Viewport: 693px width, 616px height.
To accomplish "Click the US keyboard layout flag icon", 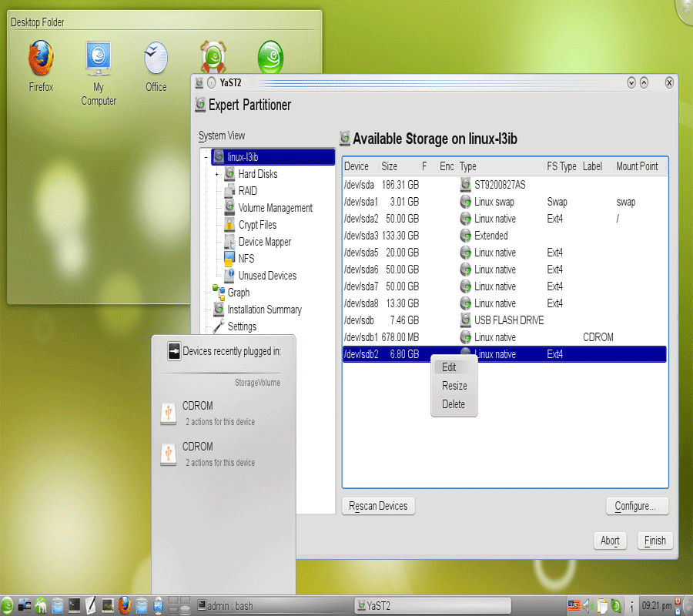I will point(574,606).
